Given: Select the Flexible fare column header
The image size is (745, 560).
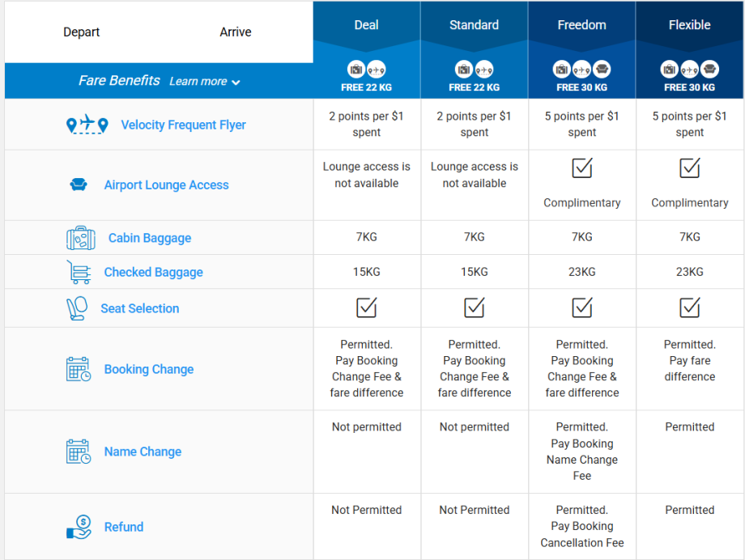Looking at the screenshot, I should tap(690, 25).
